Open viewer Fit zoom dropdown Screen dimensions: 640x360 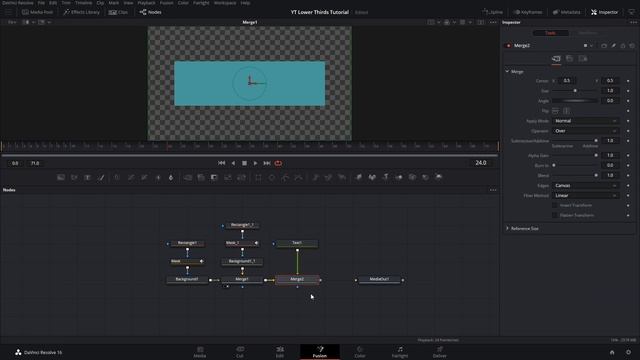[12, 22]
